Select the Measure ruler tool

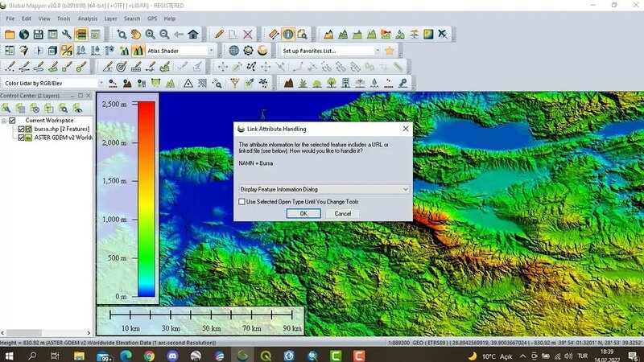tap(274, 35)
